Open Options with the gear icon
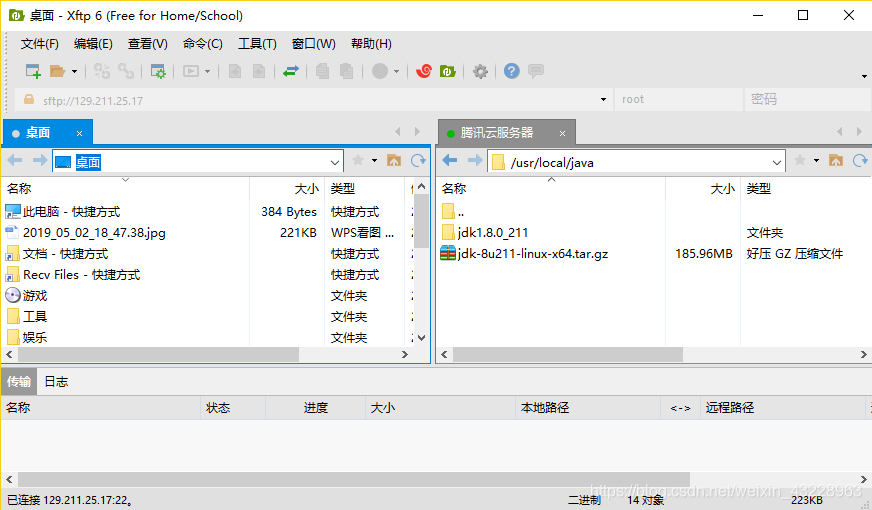Image resolution: width=872 pixels, height=510 pixels. (480, 71)
